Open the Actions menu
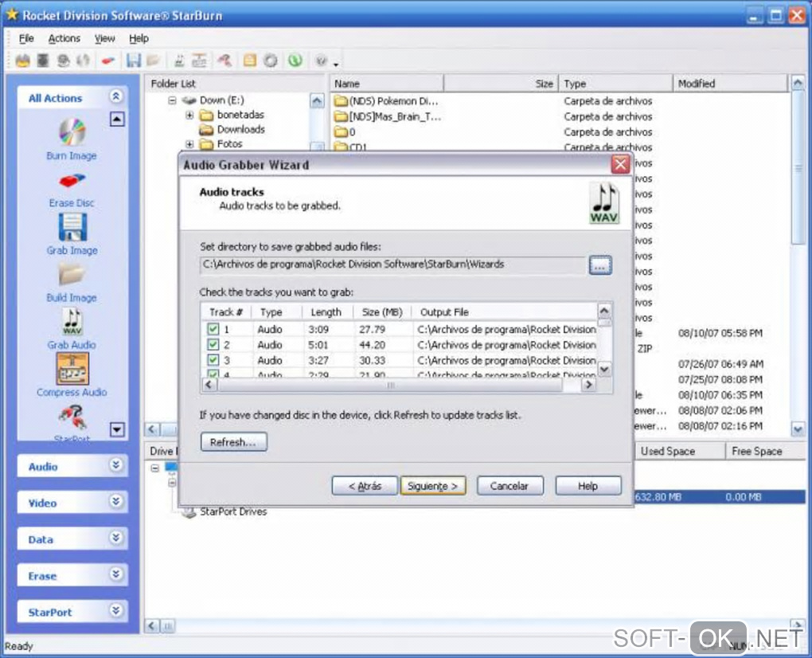 coord(64,38)
